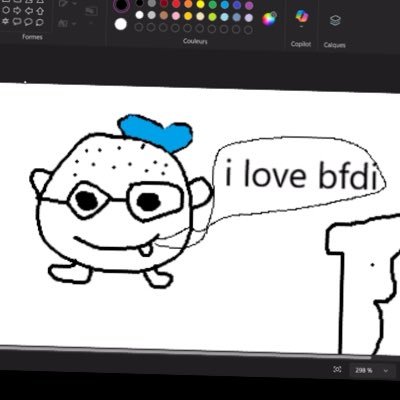The image size is (400, 400).
Task: Pick the cream color swatch
Action: (200, 16)
